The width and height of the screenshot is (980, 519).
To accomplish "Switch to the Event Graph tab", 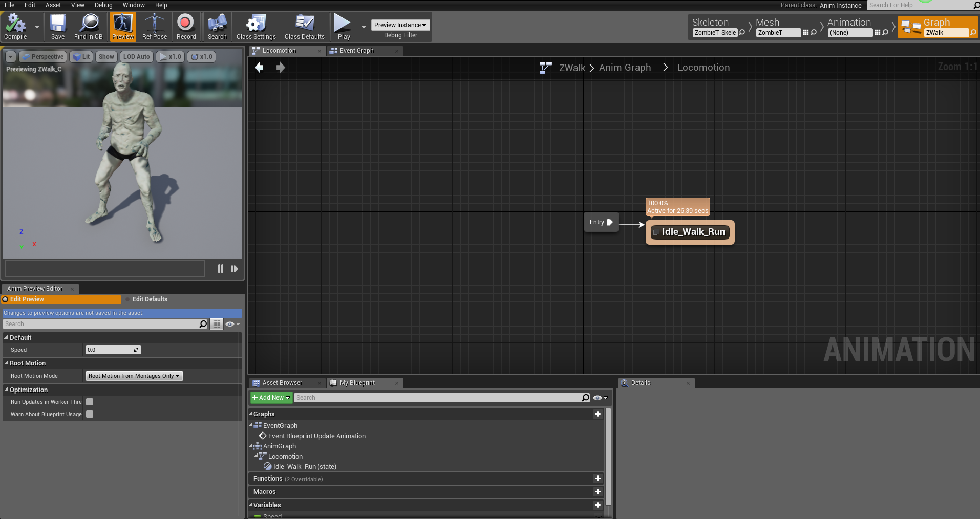I will coord(356,51).
